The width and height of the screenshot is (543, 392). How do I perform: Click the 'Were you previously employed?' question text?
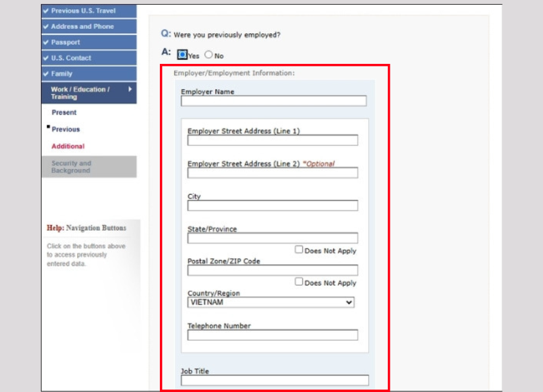(x=227, y=35)
